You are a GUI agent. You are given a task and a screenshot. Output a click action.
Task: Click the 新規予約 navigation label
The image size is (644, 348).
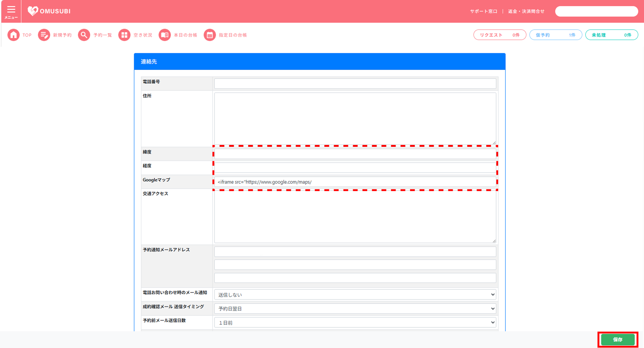(x=62, y=35)
